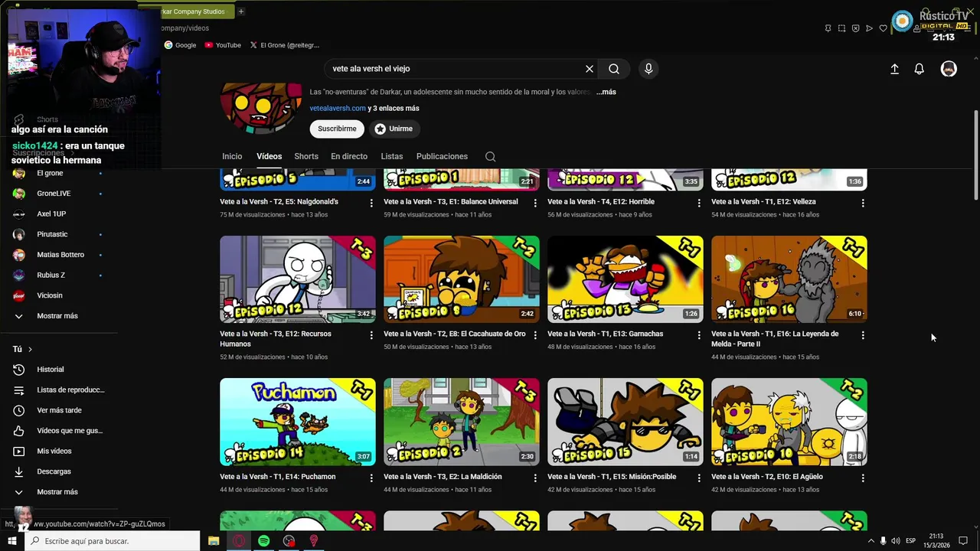This screenshot has width=980, height=551.
Task: Open File Explorer from the taskbar
Action: coord(214,541)
